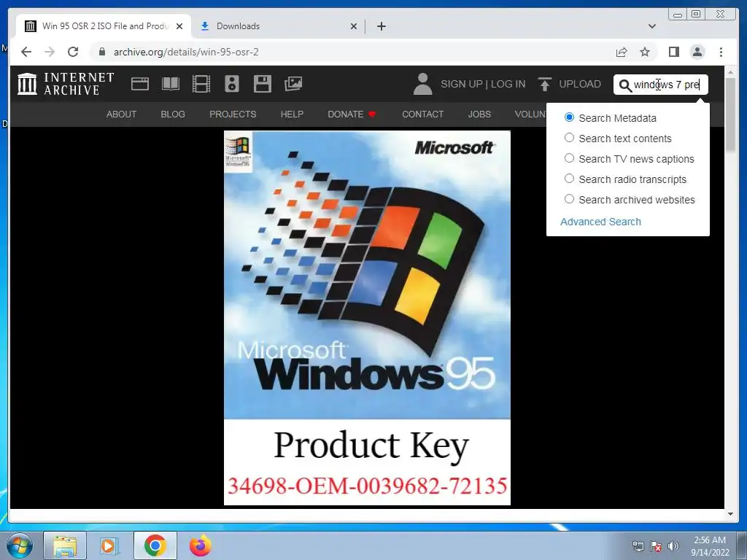The height and width of the screenshot is (560, 747).
Task: Open a new tab with plus button
Action: click(x=381, y=26)
